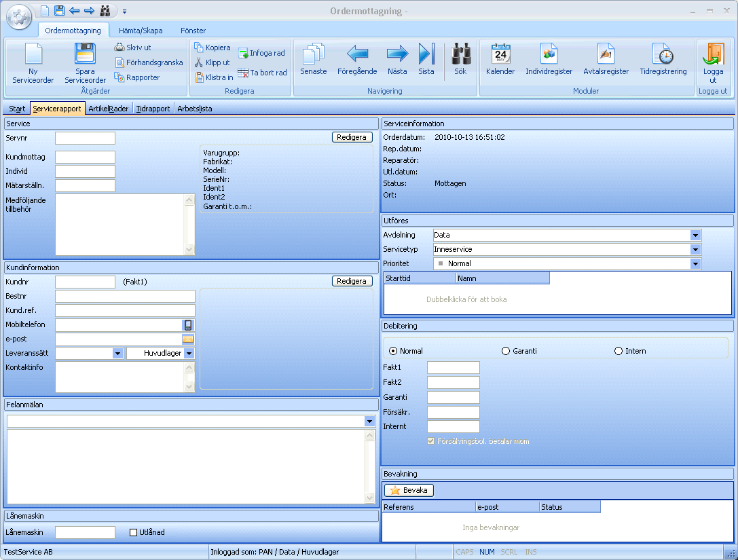Open the Kalender module

500,54
